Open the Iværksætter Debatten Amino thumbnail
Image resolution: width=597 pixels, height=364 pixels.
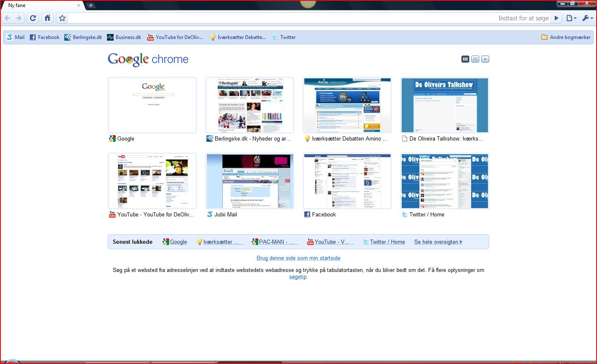347,105
